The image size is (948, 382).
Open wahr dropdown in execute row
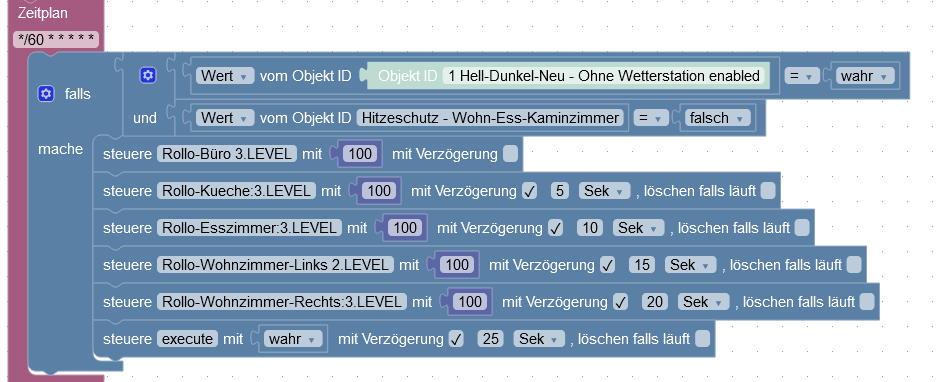click(x=293, y=339)
